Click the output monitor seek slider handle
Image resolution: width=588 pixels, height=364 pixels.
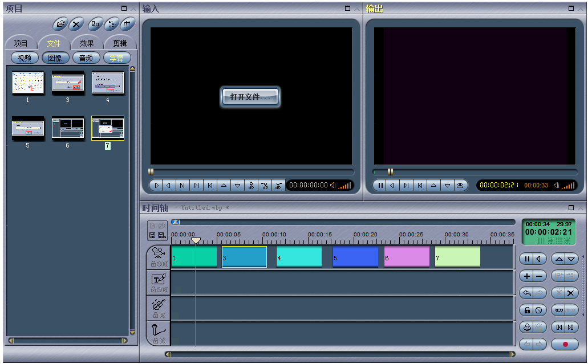tap(390, 171)
